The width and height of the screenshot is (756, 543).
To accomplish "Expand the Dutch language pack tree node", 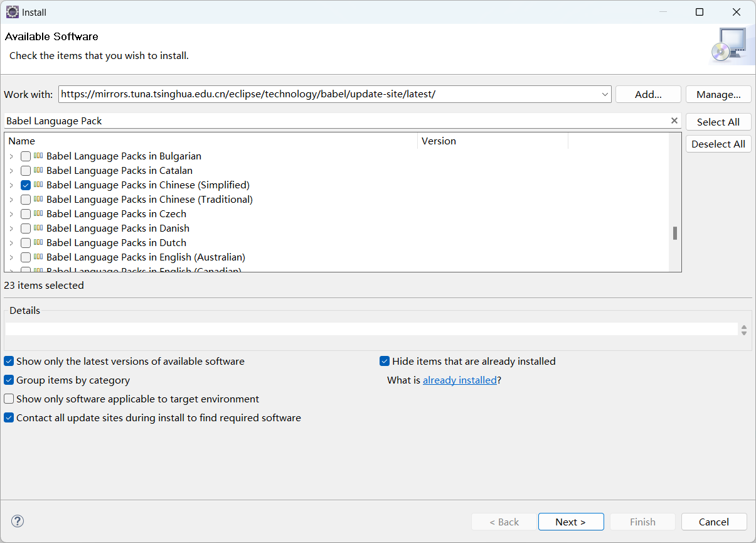I will coord(11,243).
